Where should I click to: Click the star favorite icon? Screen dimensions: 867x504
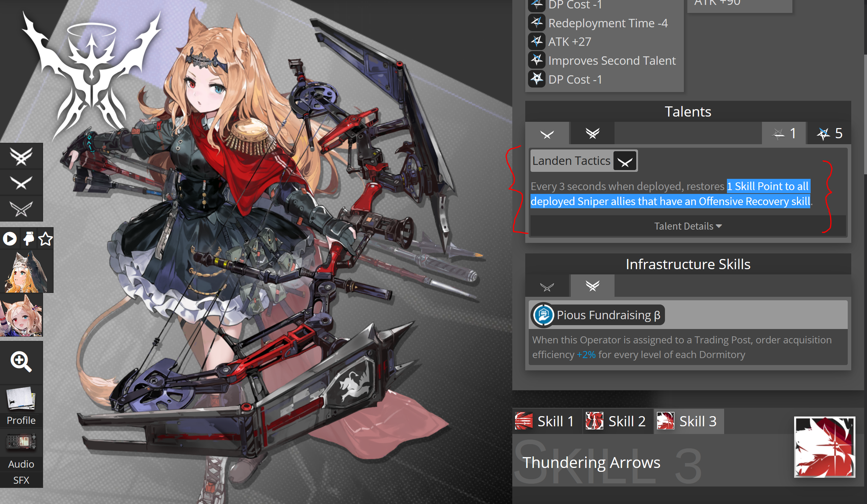pyautogui.click(x=46, y=239)
